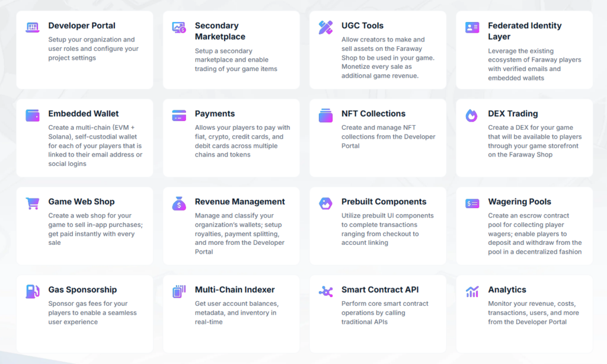Click the NFT Collections stack icon
This screenshot has width=607, height=364.
[325, 115]
